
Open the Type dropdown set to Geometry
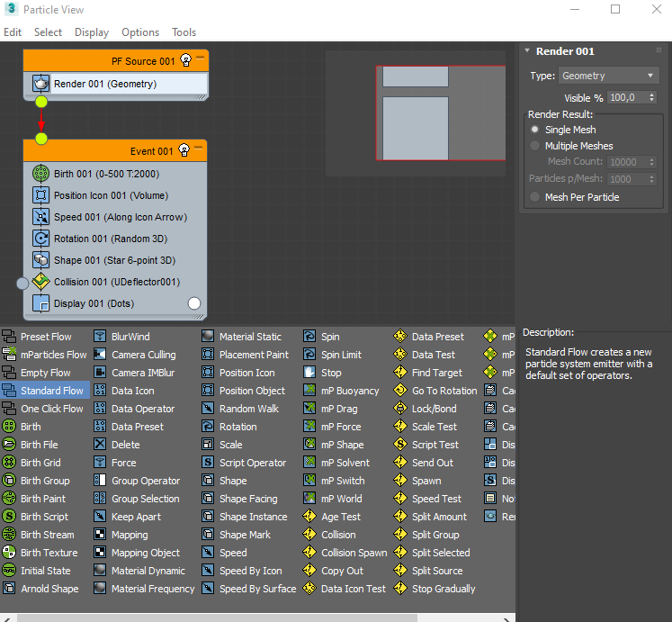[608, 76]
